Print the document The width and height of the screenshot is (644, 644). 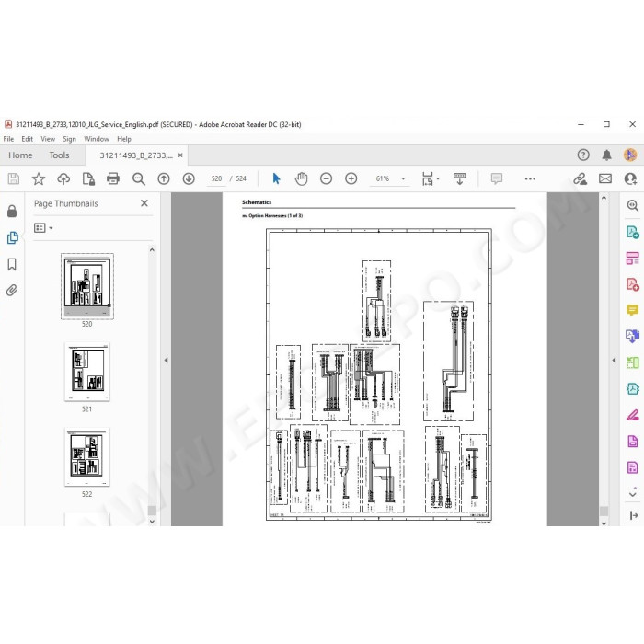[113, 178]
